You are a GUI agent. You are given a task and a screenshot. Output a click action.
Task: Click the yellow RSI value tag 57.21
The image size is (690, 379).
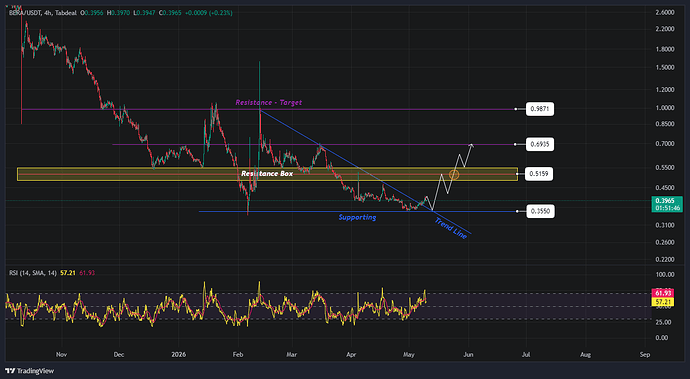[663, 302]
